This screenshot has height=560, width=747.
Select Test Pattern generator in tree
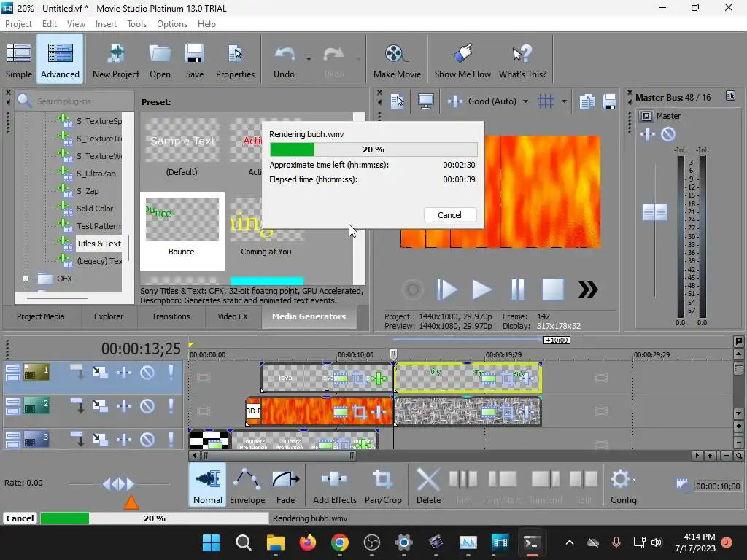98,226
